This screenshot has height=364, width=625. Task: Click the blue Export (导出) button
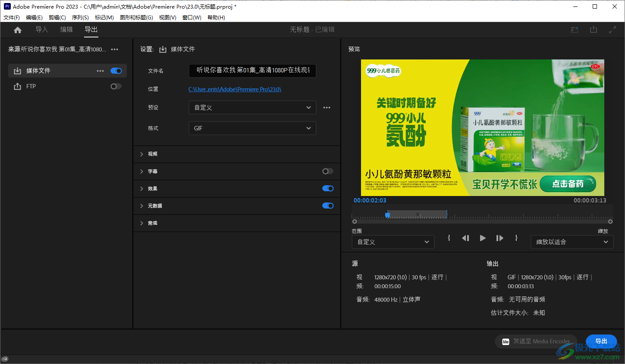(x=601, y=342)
